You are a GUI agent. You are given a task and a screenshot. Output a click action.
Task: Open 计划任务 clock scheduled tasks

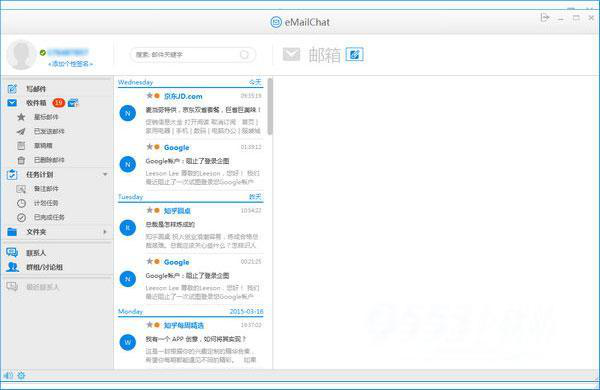(x=38, y=203)
